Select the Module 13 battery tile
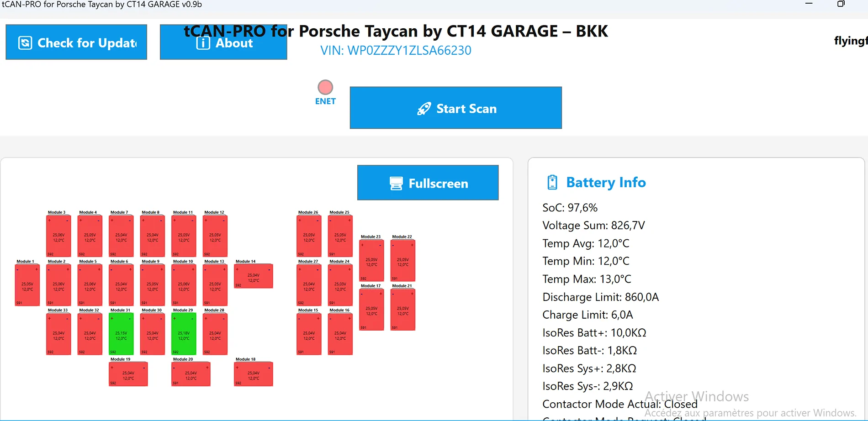The image size is (868, 421). point(215,285)
